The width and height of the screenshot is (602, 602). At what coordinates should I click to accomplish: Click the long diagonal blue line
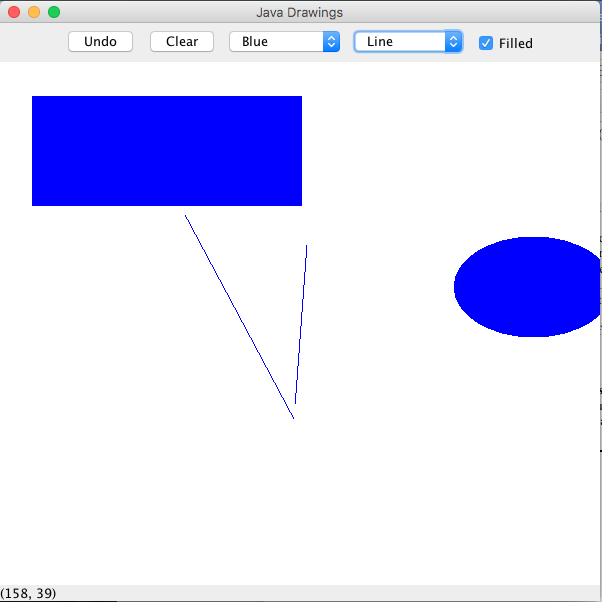coord(239,317)
